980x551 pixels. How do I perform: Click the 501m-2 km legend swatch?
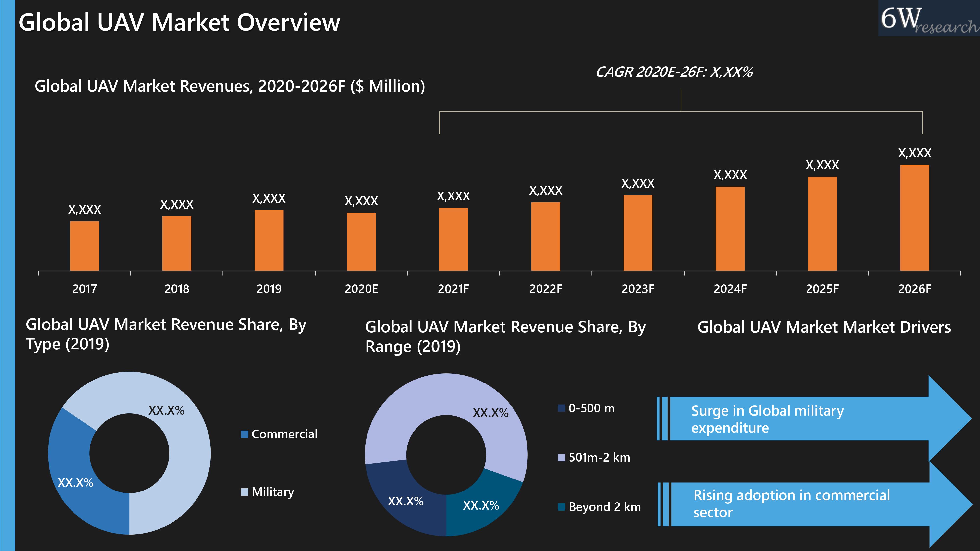[562, 457]
